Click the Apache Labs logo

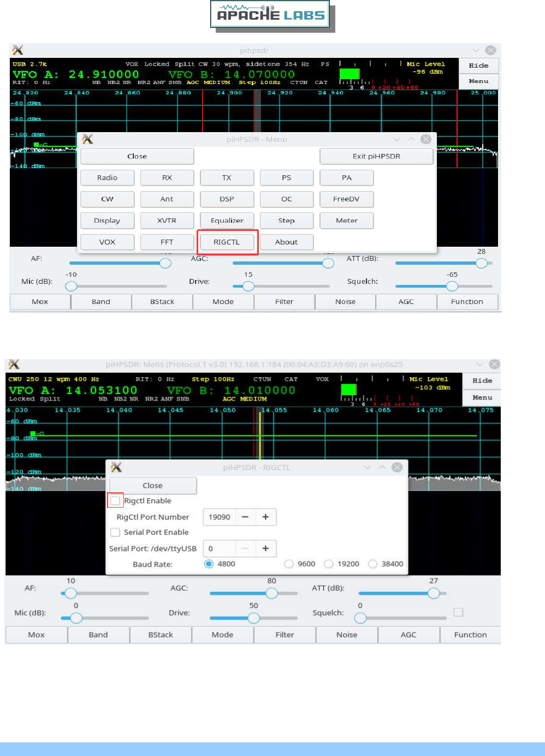tap(270, 14)
